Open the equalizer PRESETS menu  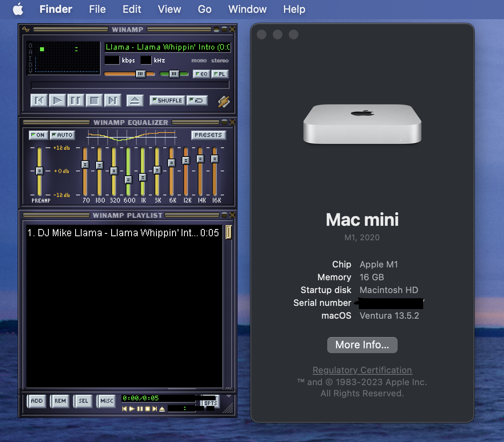click(208, 135)
